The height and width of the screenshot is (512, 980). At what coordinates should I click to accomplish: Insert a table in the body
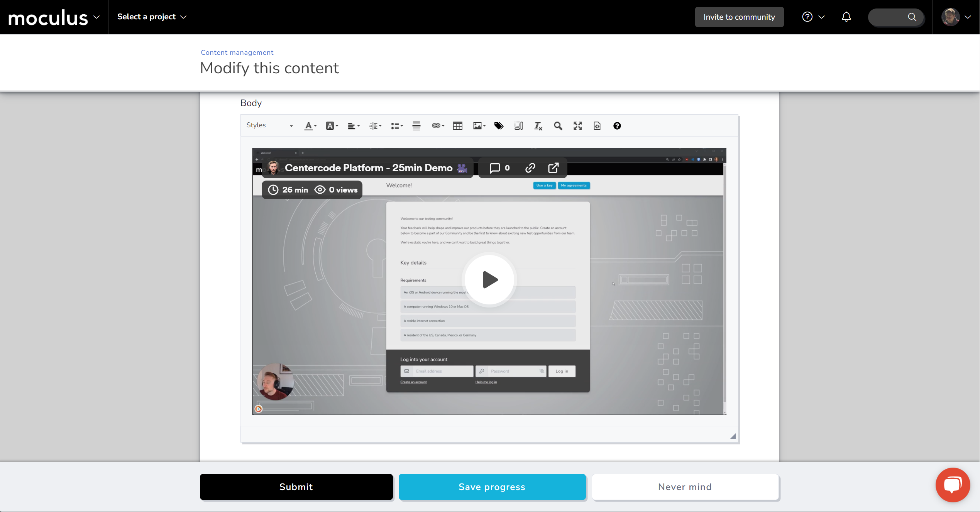point(458,126)
